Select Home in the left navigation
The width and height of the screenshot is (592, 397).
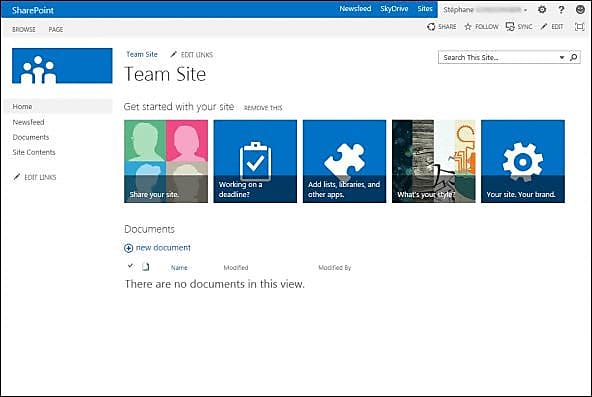pyautogui.click(x=59, y=106)
